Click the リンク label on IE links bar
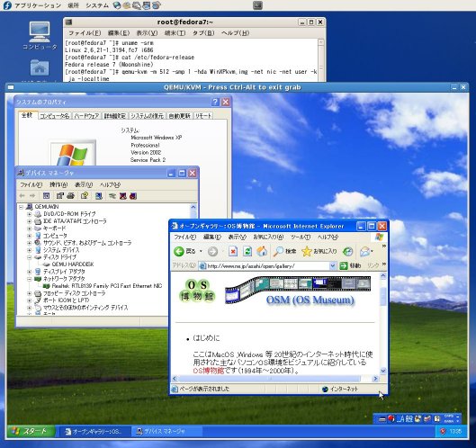The width and height of the screenshot is (476, 448). coord(373,265)
